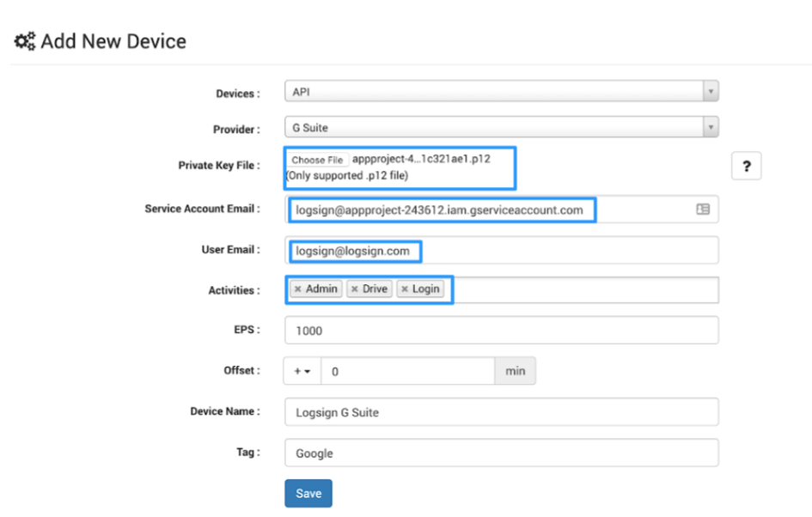812x517 pixels.
Task: Click the EPS field showing 1000
Action: coord(501,330)
